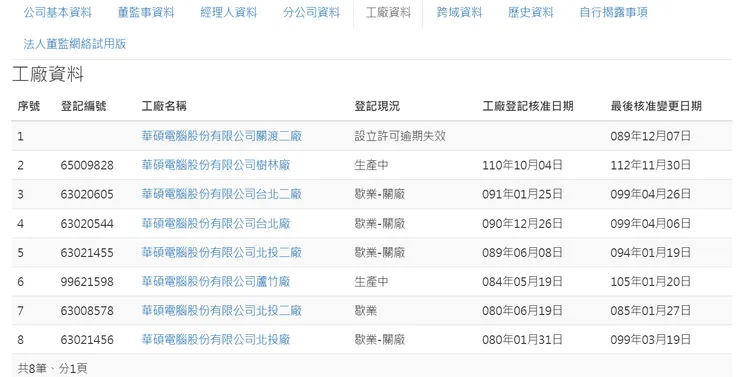Select registration number 99621598
The image size is (740, 377).
[87, 282]
